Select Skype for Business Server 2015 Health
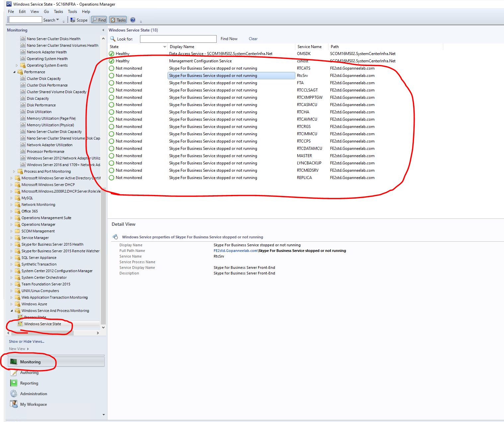This screenshot has height=422, width=504. (52, 244)
